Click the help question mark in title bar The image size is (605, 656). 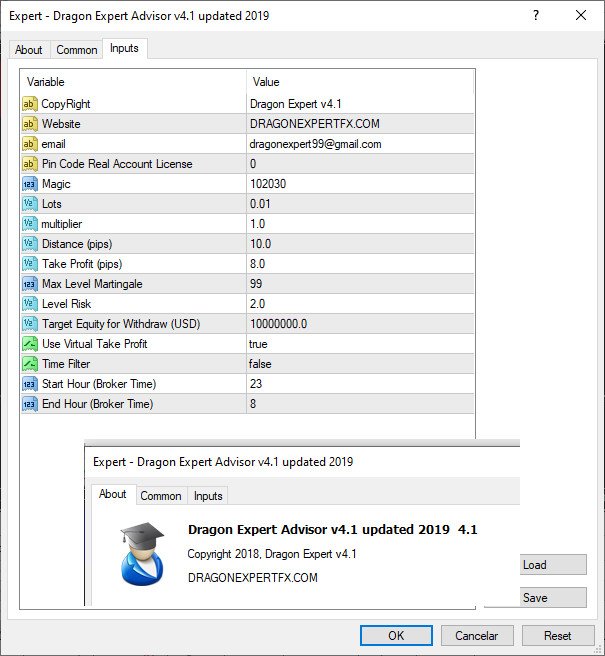pos(536,15)
